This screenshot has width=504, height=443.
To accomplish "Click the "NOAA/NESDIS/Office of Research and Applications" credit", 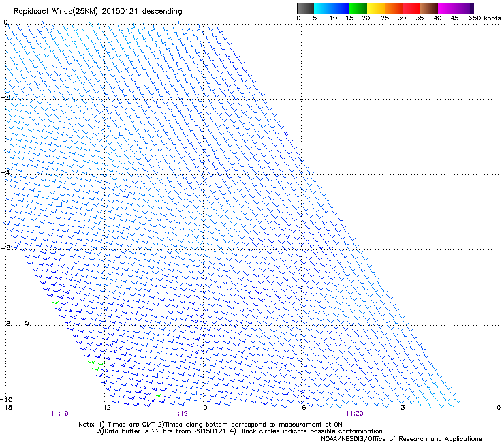I will [401, 439].
